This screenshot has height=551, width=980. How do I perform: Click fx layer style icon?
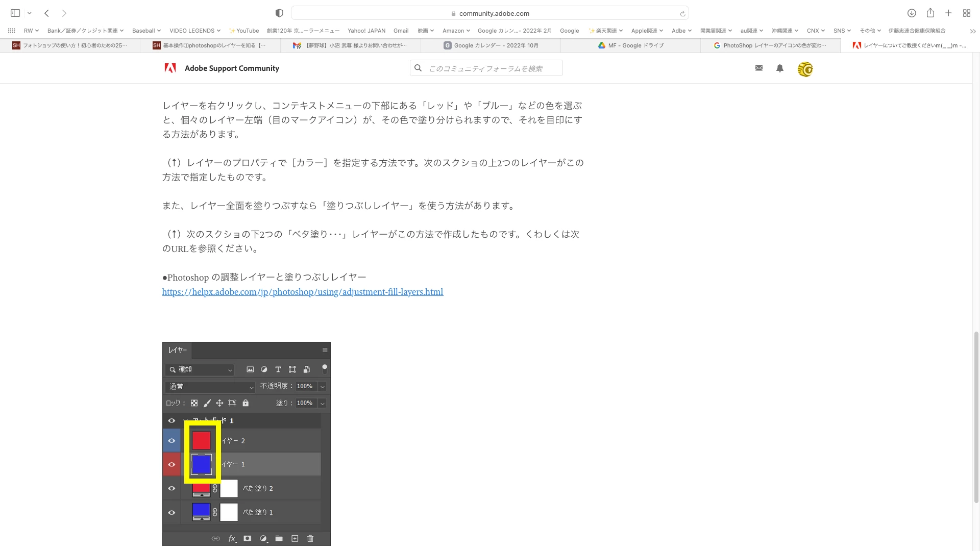click(x=232, y=538)
